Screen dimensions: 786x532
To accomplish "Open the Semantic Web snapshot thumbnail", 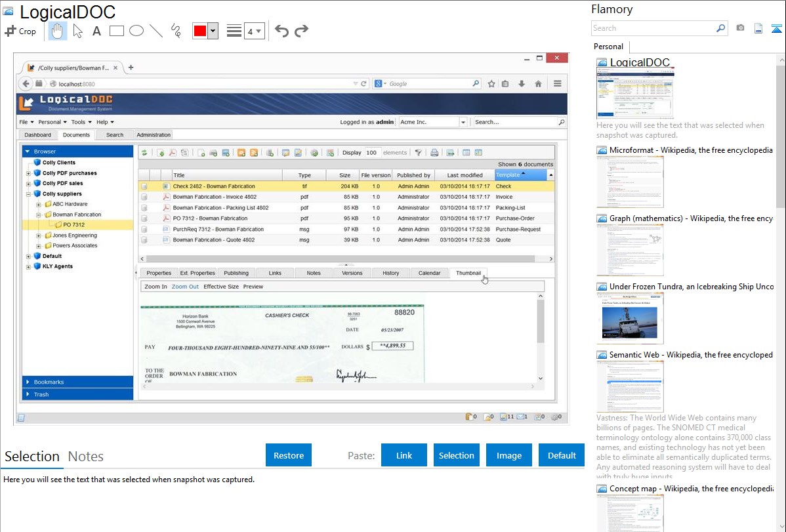I will tap(630, 386).
